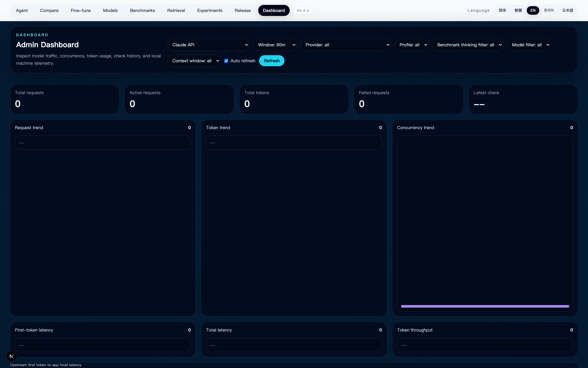Open the Provider: all dropdown
This screenshot has height=368, width=588.
345,45
